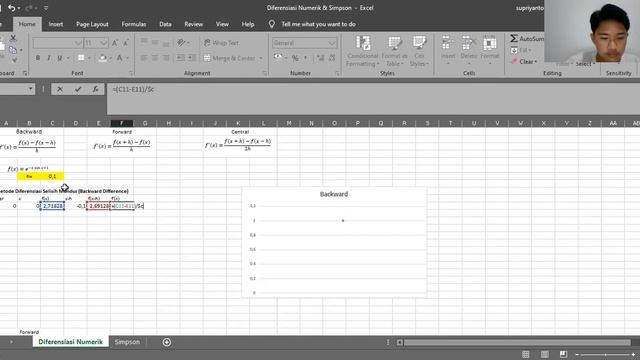640x360 pixels.
Task: Toggle Italic formatting
Action: click(x=49, y=58)
